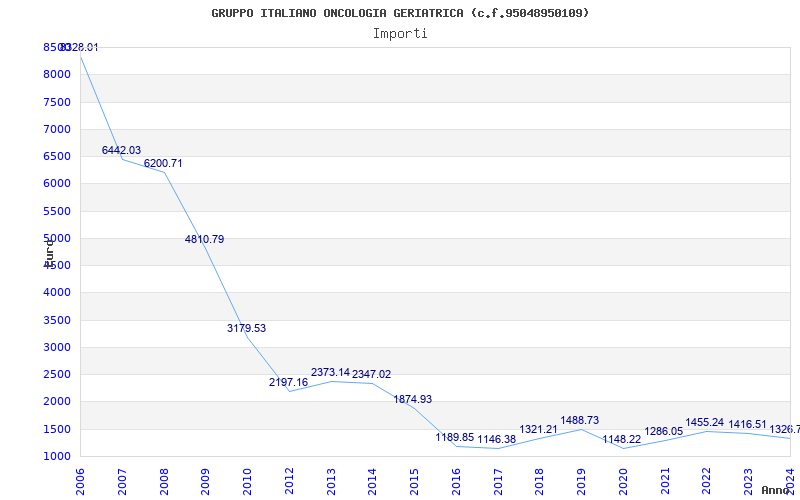Click the 2017 x-axis year label
The width and height of the screenshot is (800, 500).
click(498, 481)
